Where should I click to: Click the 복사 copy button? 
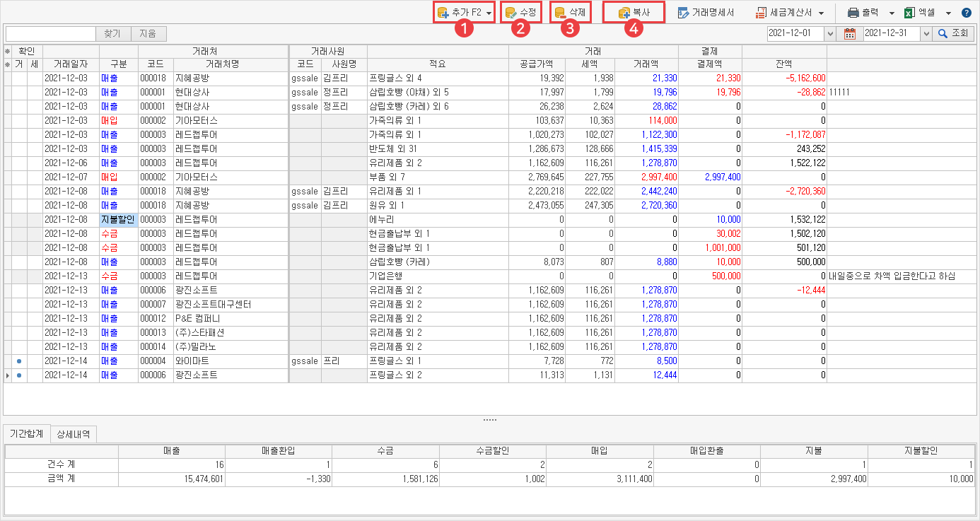[x=634, y=13]
